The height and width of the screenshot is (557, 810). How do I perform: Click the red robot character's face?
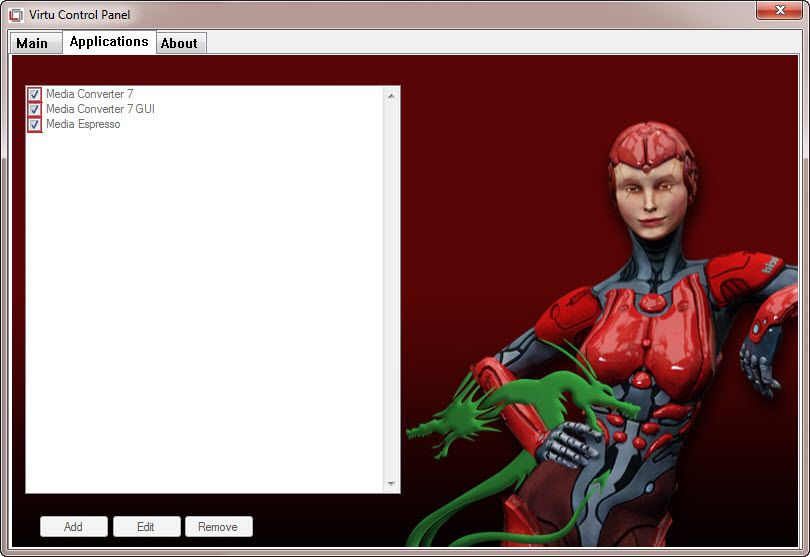pyautogui.click(x=644, y=195)
